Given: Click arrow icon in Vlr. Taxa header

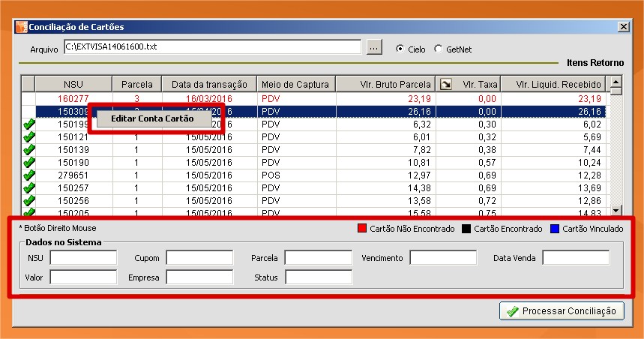Looking at the screenshot, I should coord(445,84).
